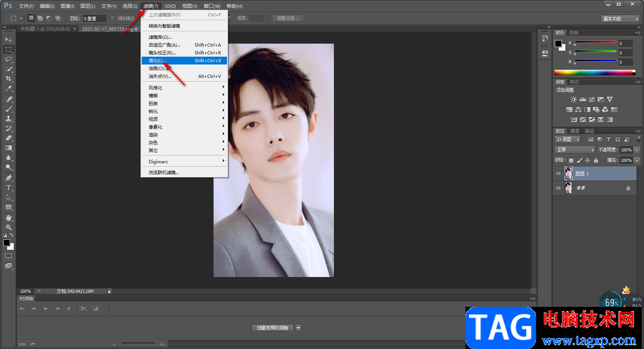Select the Rectangle shape tool
The width and height of the screenshot is (644, 349).
9,207
